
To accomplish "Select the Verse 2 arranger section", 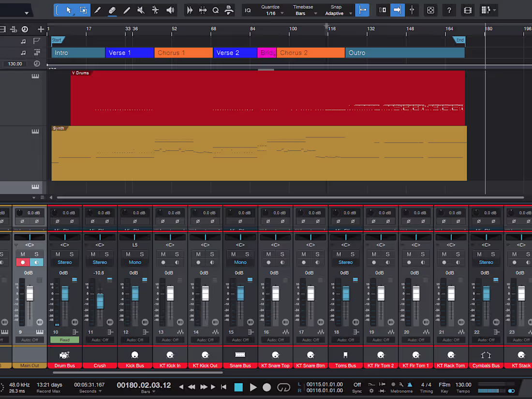I will click(235, 53).
